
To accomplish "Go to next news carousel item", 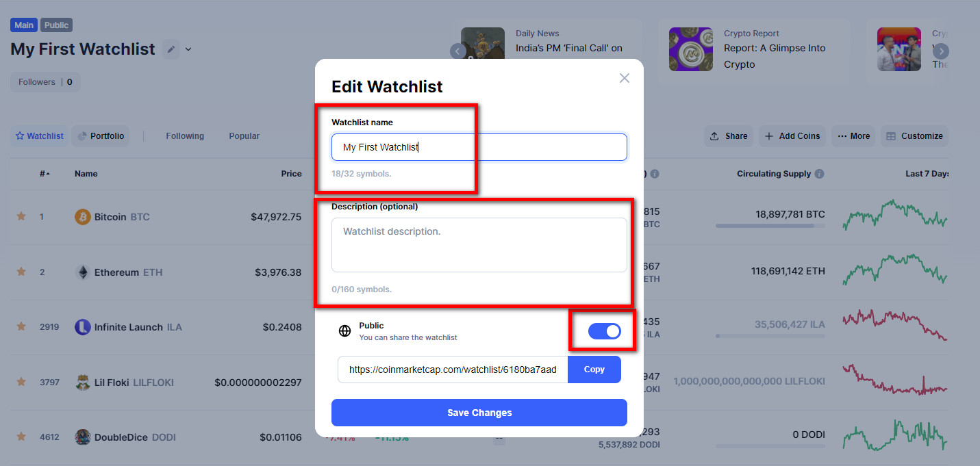I will (x=941, y=51).
